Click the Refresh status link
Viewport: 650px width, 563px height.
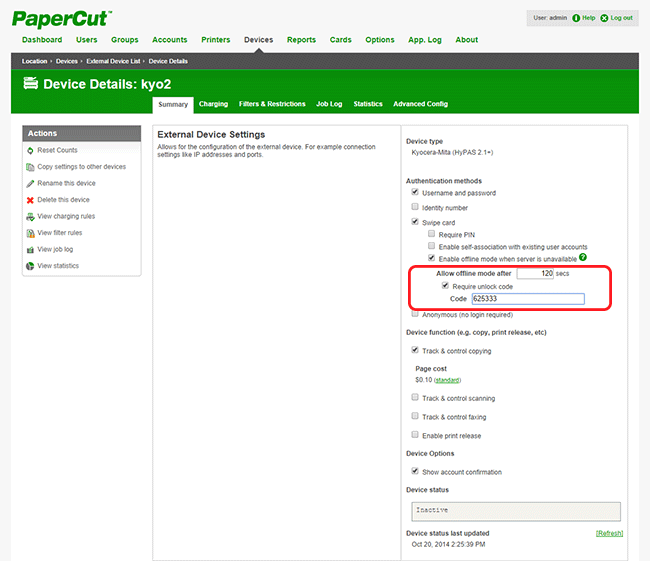[x=609, y=533]
